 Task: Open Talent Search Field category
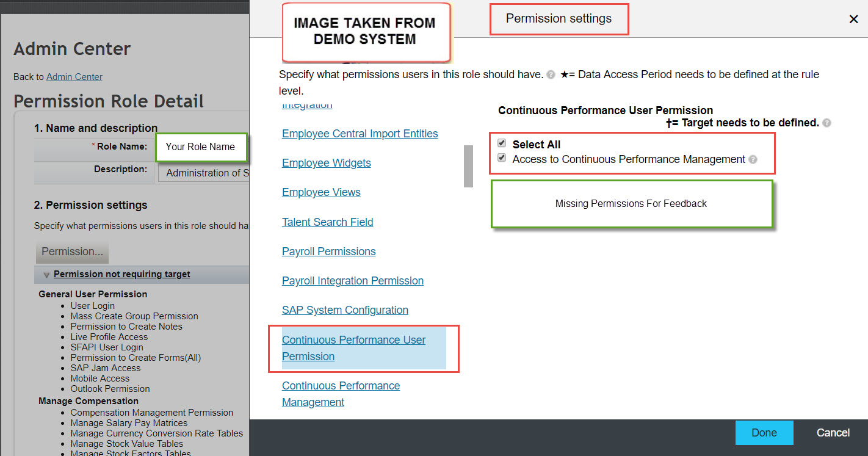click(x=327, y=222)
